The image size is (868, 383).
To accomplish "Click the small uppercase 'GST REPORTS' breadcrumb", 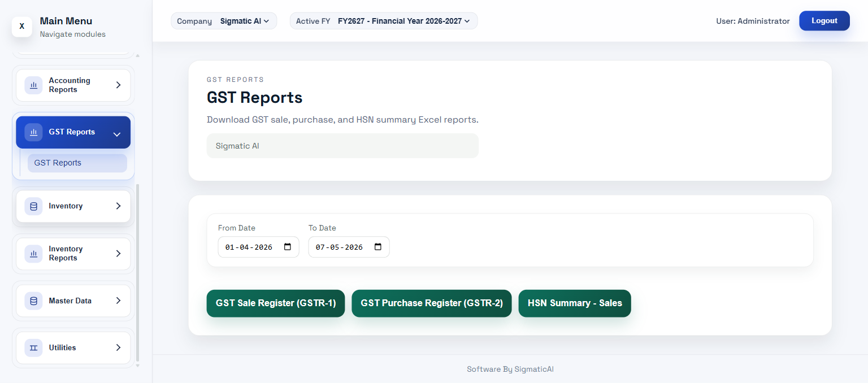I will pyautogui.click(x=236, y=80).
